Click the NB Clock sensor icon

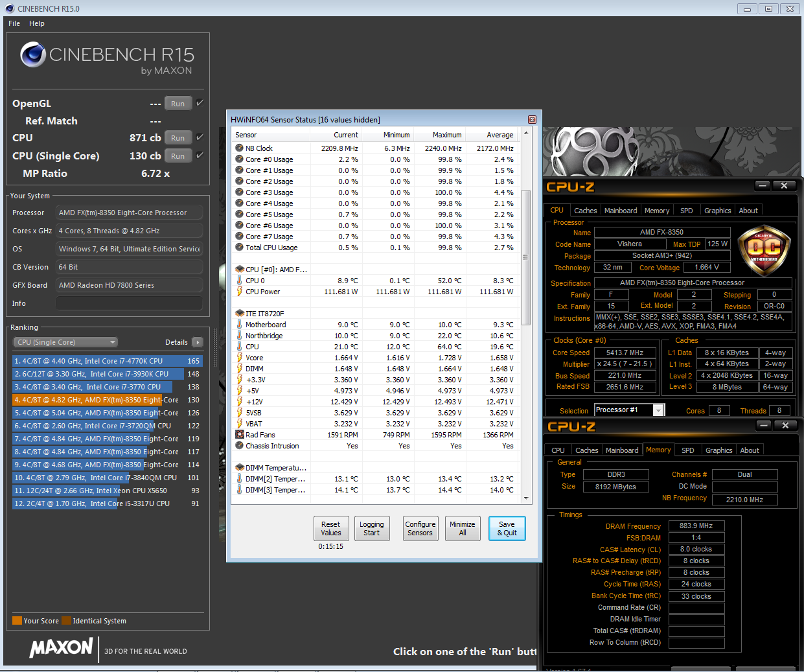(239, 148)
